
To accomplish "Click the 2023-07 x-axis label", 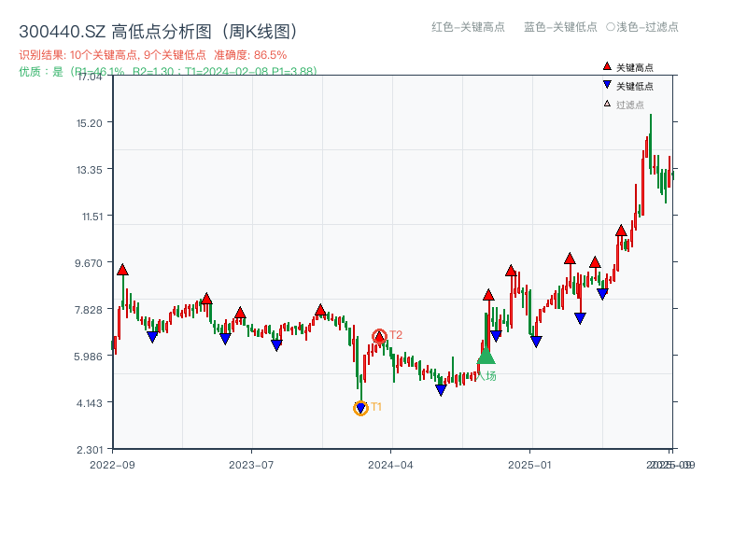I will 252,464.
